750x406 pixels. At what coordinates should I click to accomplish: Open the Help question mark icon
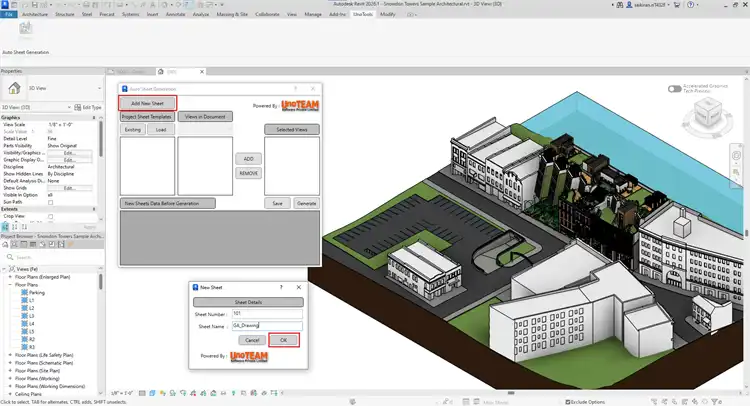coord(690,4)
